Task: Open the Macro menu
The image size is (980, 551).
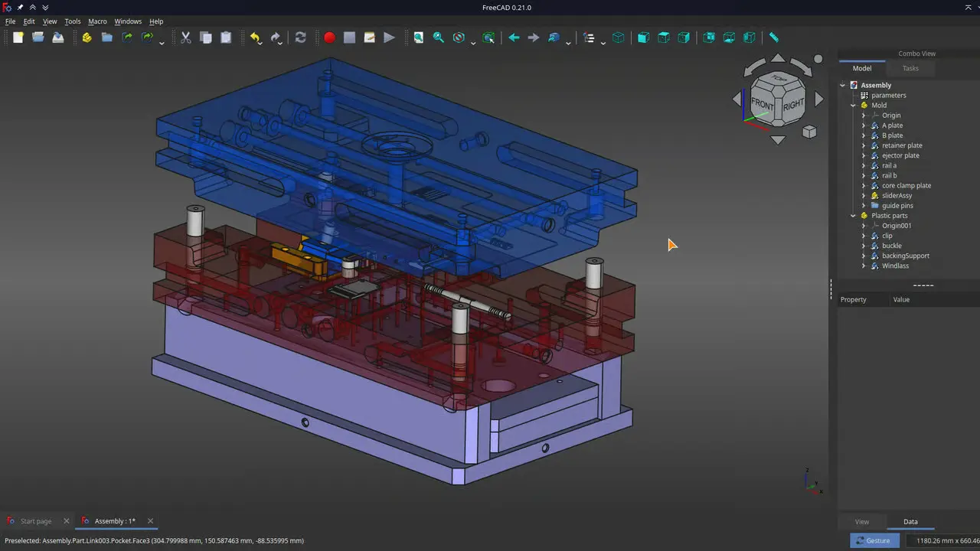Action: [x=97, y=21]
